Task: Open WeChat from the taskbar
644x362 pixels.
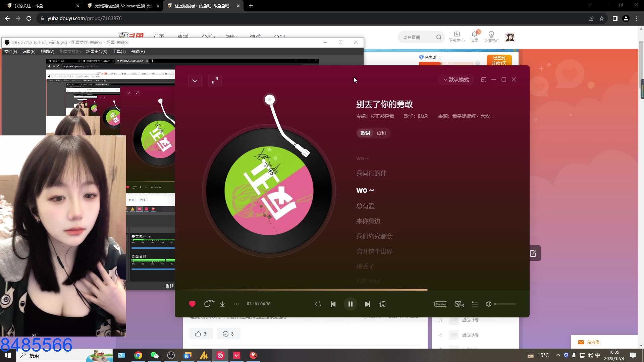Action: (154, 355)
